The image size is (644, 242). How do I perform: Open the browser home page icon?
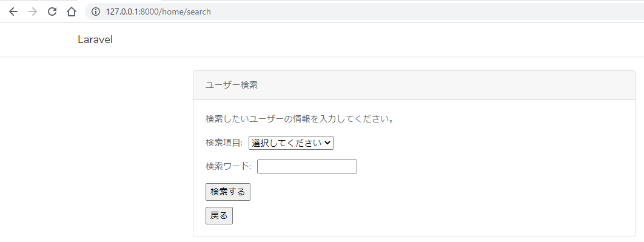click(72, 12)
